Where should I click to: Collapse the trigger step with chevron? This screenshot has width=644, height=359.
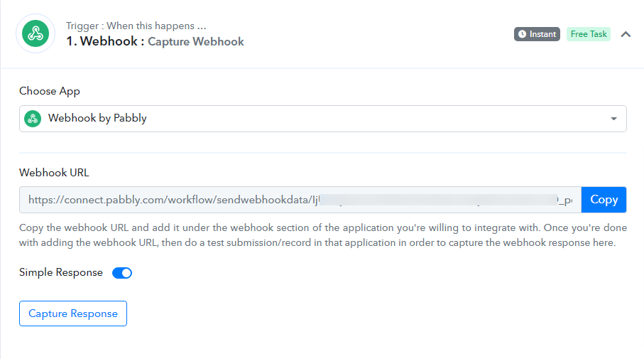point(626,34)
